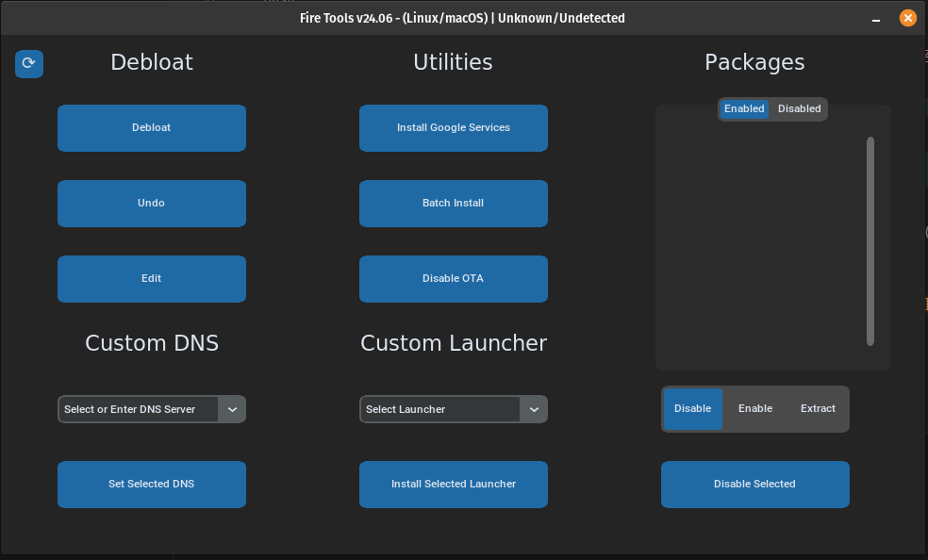Click Install Google Services
The image size is (928, 560).
(453, 128)
